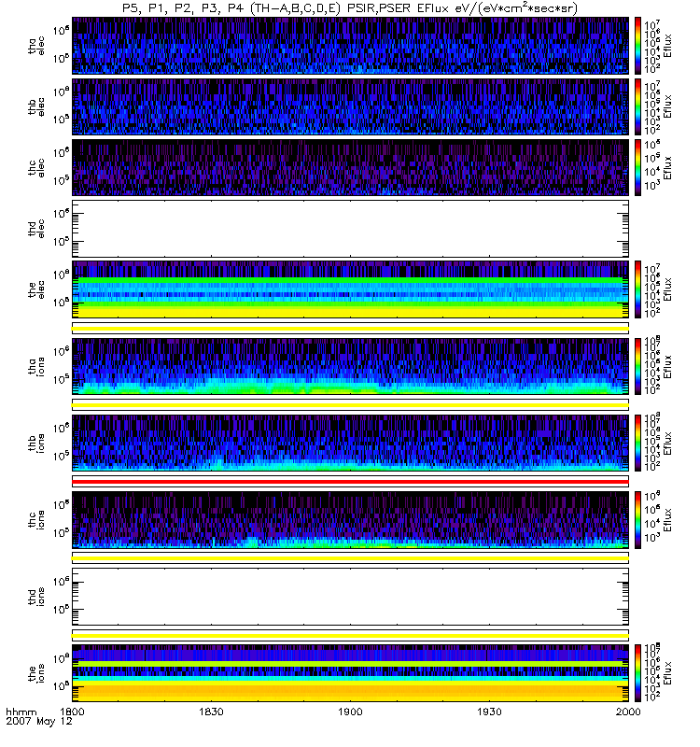Click the yellow strip directly above tha ions panel
700x747 pixels.
click(x=350, y=329)
